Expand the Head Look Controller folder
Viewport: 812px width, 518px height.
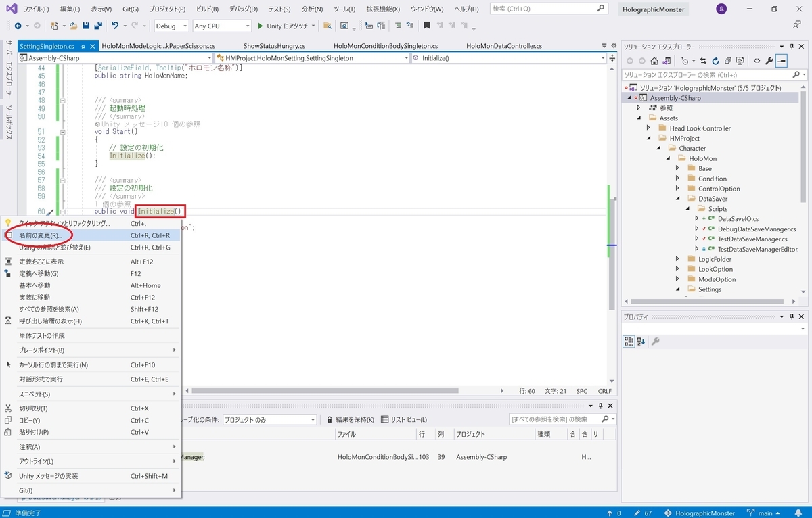point(648,128)
